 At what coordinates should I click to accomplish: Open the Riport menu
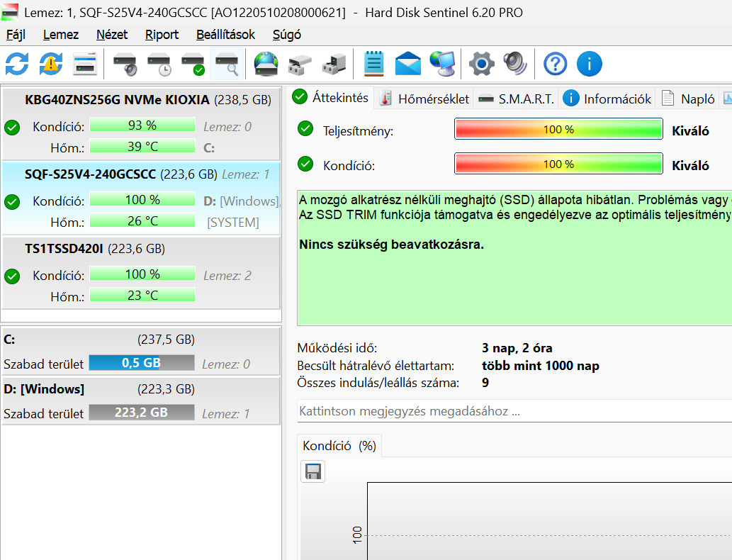tap(162, 35)
